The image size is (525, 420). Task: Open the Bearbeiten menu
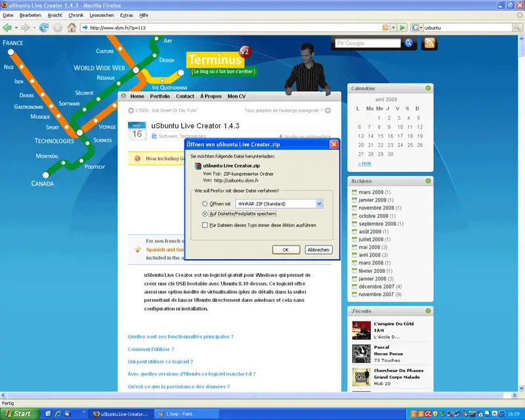tap(30, 15)
